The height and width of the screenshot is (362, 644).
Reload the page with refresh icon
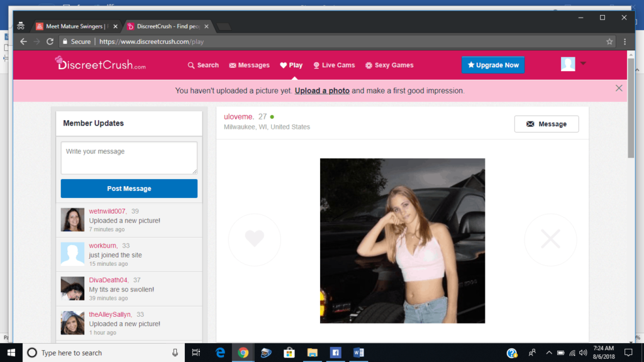pos(50,41)
